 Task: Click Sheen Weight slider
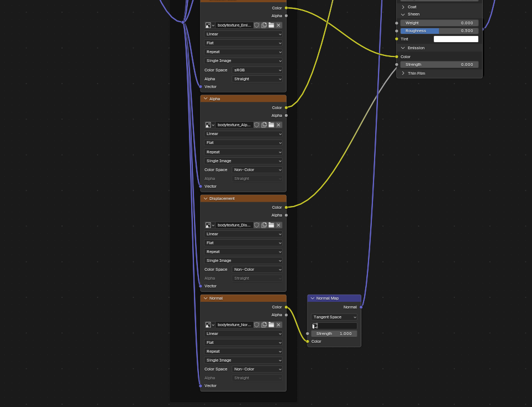pyautogui.click(x=439, y=23)
